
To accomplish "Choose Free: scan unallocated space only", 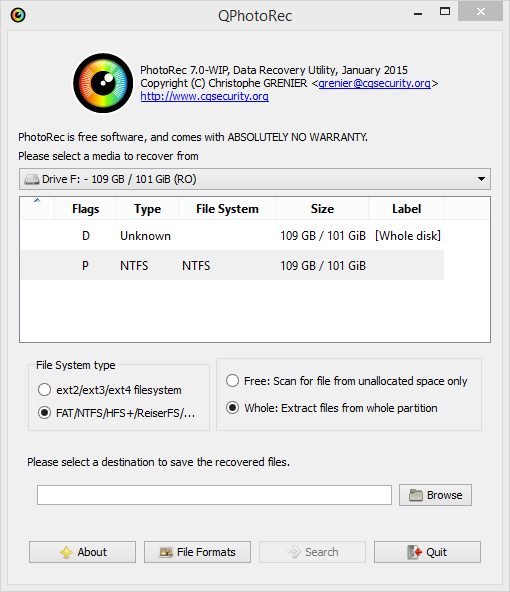I will (x=232, y=381).
